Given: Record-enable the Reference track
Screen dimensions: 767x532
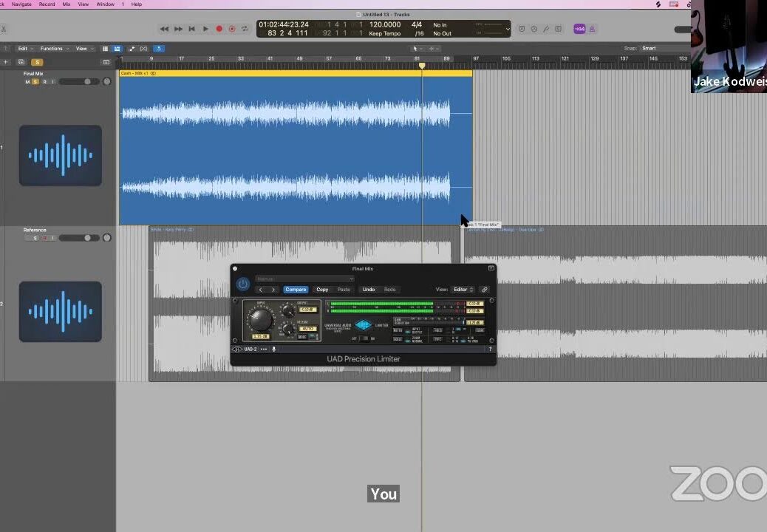Looking at the screenshot, I should 44,238.
